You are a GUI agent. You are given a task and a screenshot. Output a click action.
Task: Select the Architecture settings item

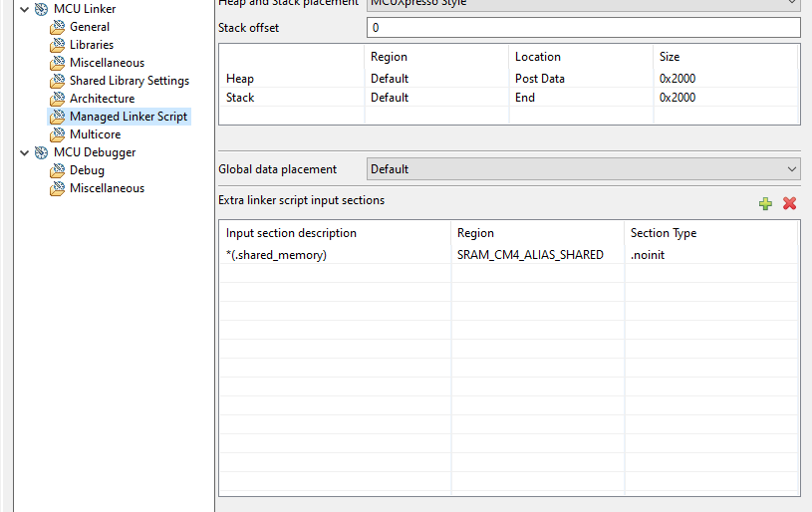point(102,99)
